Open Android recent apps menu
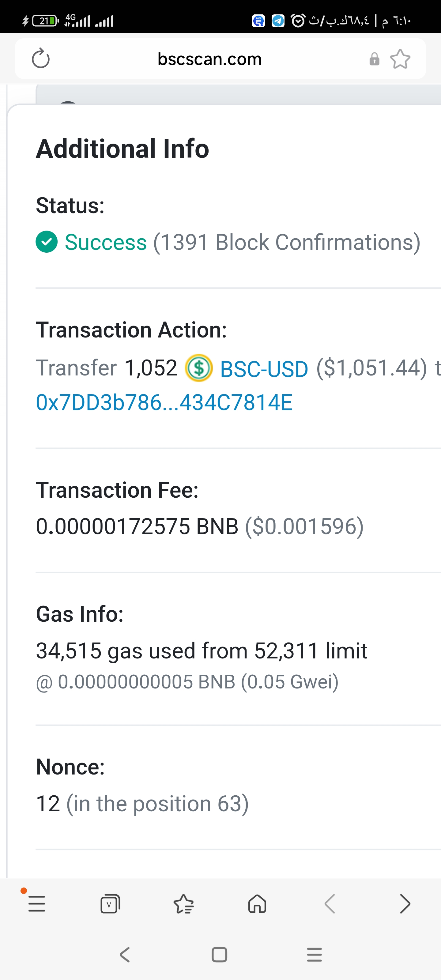441x980 pixels. pyautogui.click(x=314, y=955)
